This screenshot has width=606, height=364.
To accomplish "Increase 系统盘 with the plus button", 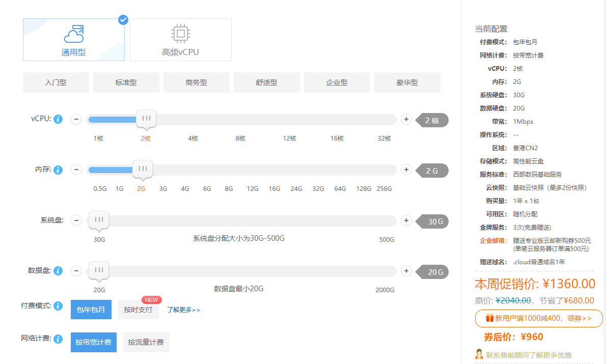I will [406, 220].
